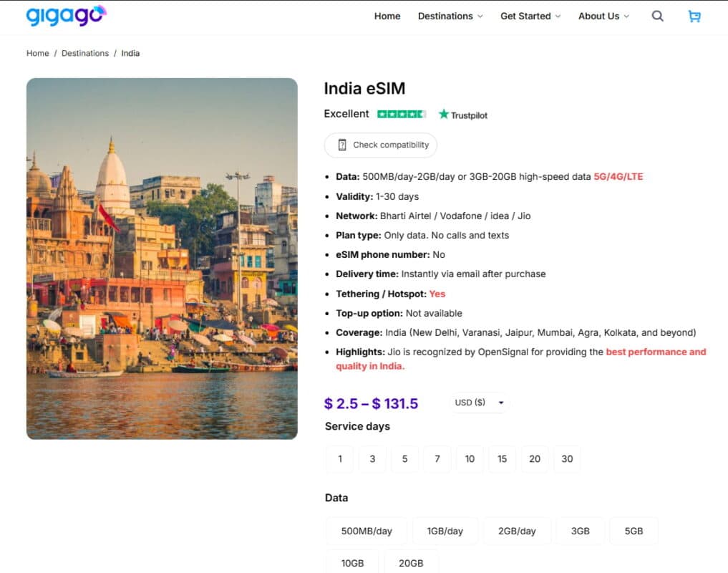
Task: Open the Get Started menu
Action: point(530,16)
